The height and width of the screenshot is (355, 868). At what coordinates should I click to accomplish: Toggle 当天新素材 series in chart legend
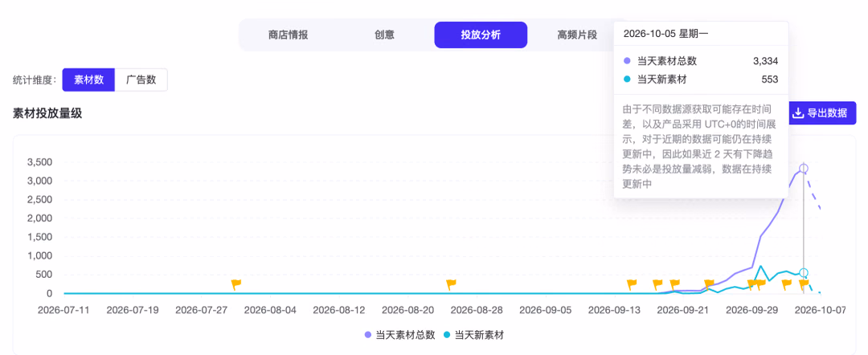point(473,335)
